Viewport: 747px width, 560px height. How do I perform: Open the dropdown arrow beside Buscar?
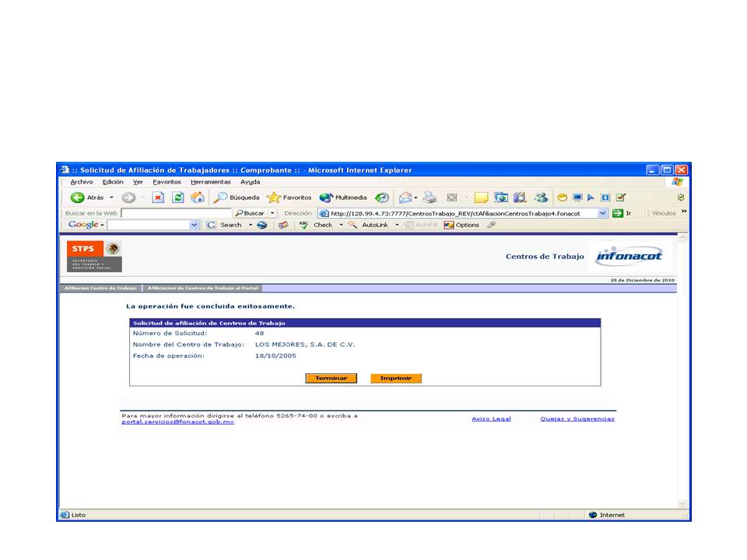(x=272, y=213)
